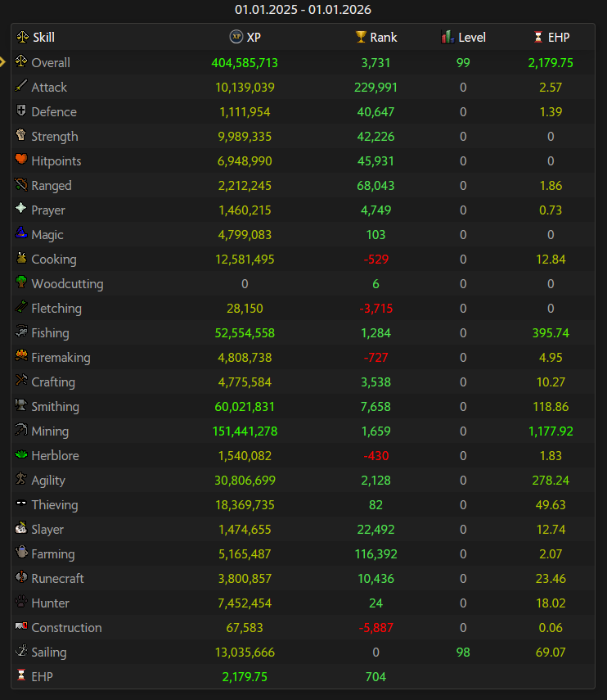The width and height of the screenshot is (607, 700).
Task: Click the Prayer star icon
Action: 21,208
